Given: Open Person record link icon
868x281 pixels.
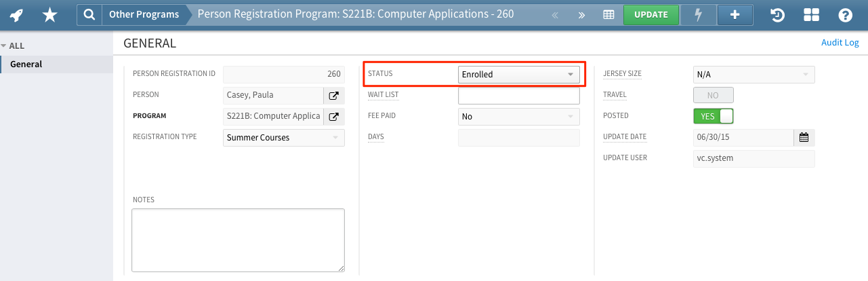Looking at the screenshot, I should [x=334, y=95].
